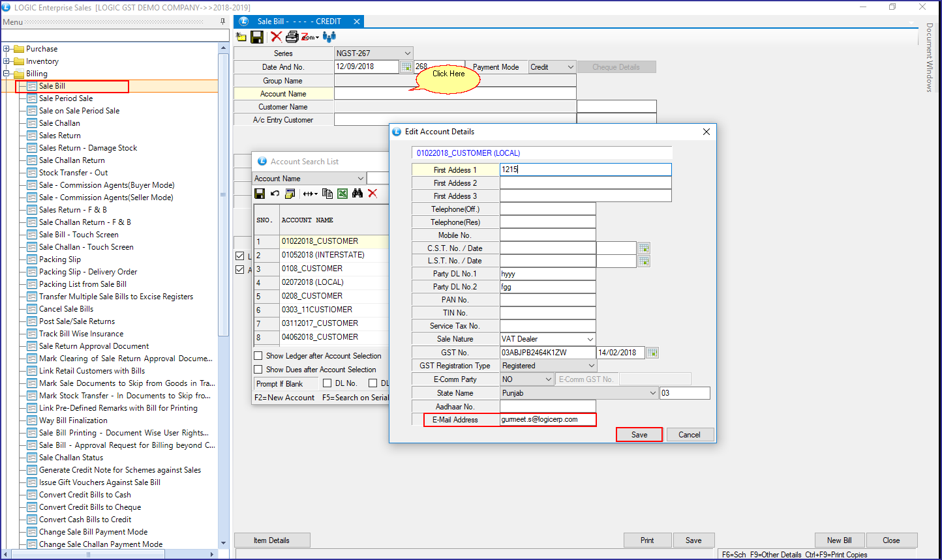
Task: Toggle Show Ledger after Account Selection checkbox
Action: click(259, 356)
